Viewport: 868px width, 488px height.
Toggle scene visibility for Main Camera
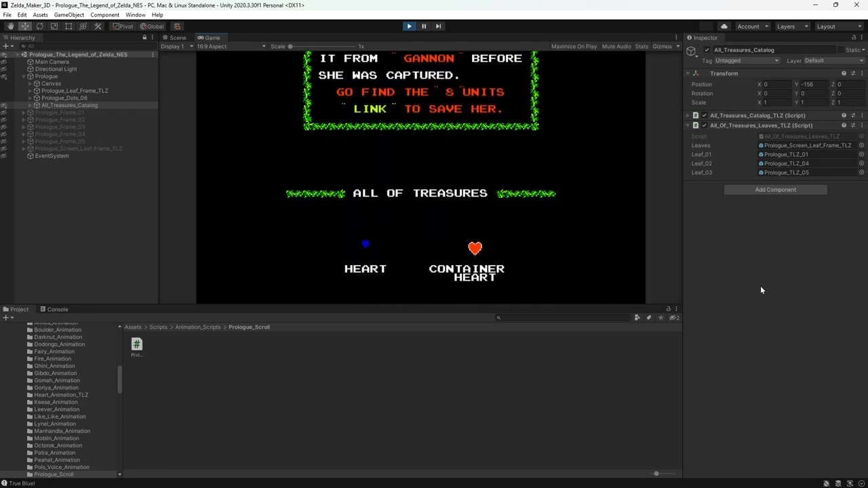pos(4,62)
